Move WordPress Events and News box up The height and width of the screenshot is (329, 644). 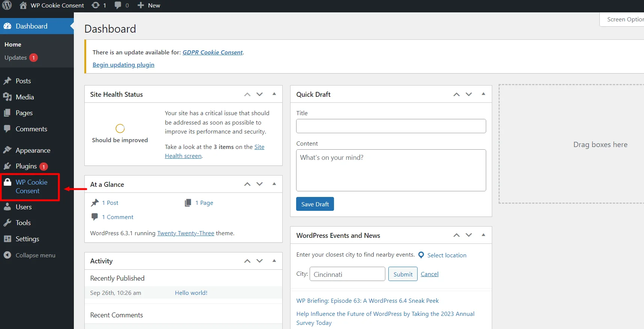pyautogui.click(x=457, y=235)
